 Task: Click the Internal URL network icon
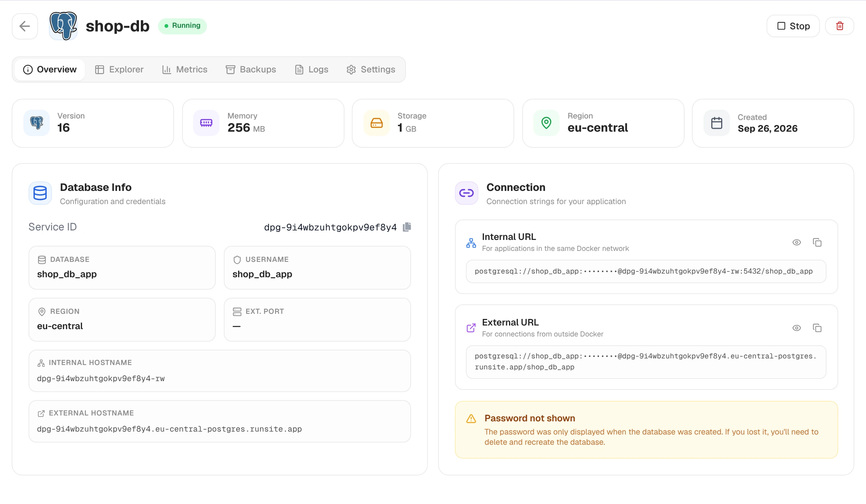coord(471,243)
